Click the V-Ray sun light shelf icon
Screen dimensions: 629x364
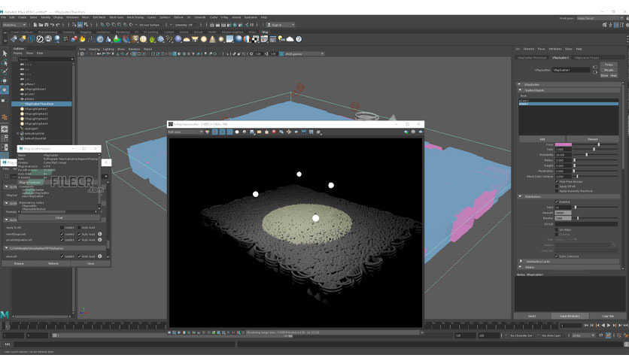click(x=221, y=39)
